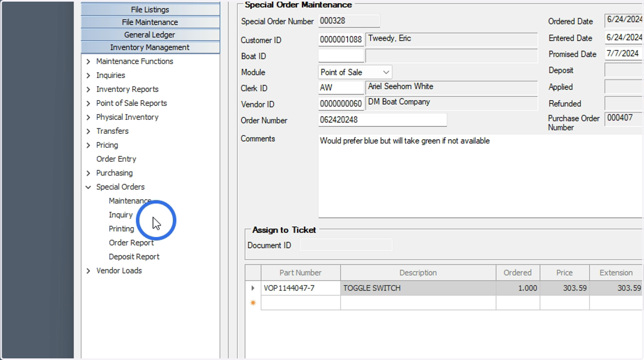Click the Promised Date field 7/7/2024
The height and width of the screenshot is (360, 644).
[624, 54]
